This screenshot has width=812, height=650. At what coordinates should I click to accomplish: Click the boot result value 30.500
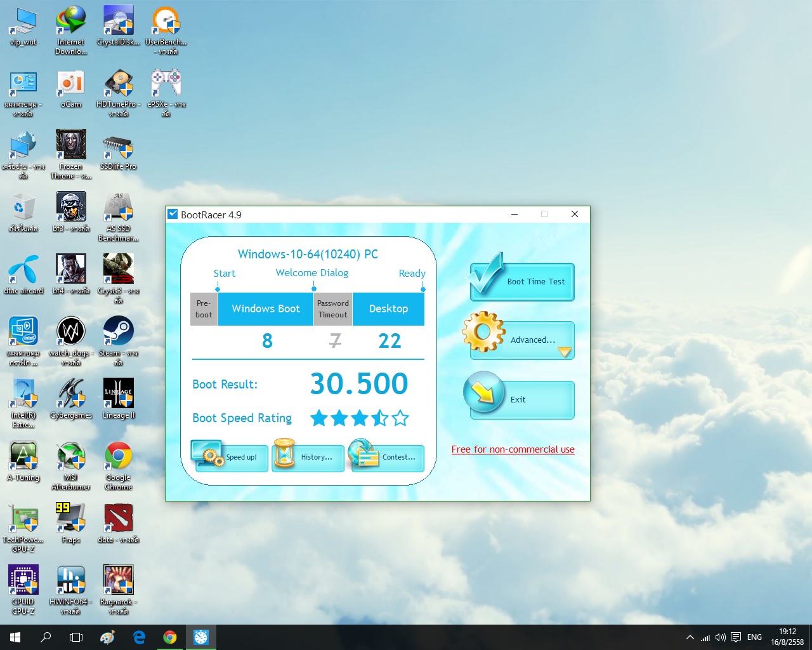(359, 383)
